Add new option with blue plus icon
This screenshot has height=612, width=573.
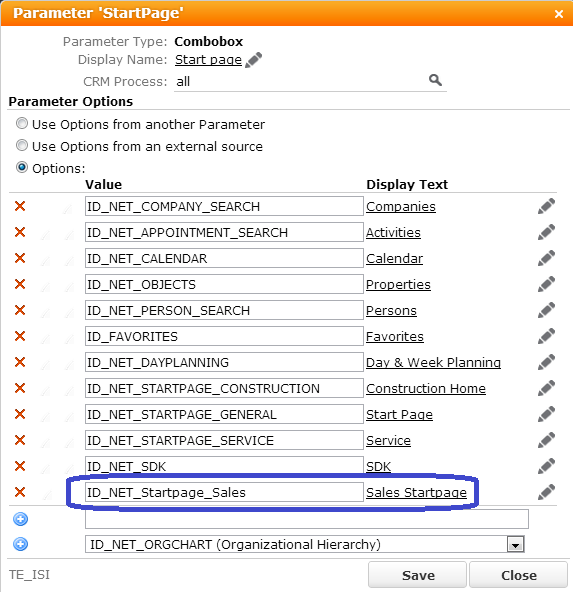click(20, 519)
